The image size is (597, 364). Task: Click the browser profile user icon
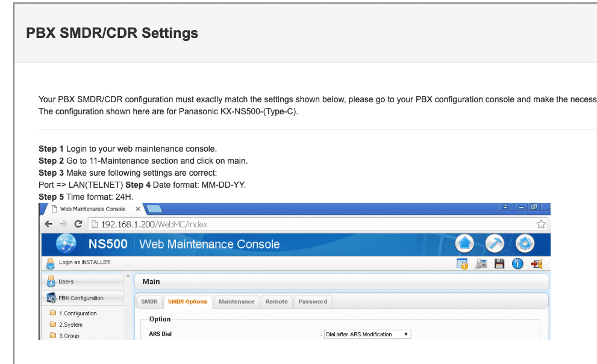point(505,206)
